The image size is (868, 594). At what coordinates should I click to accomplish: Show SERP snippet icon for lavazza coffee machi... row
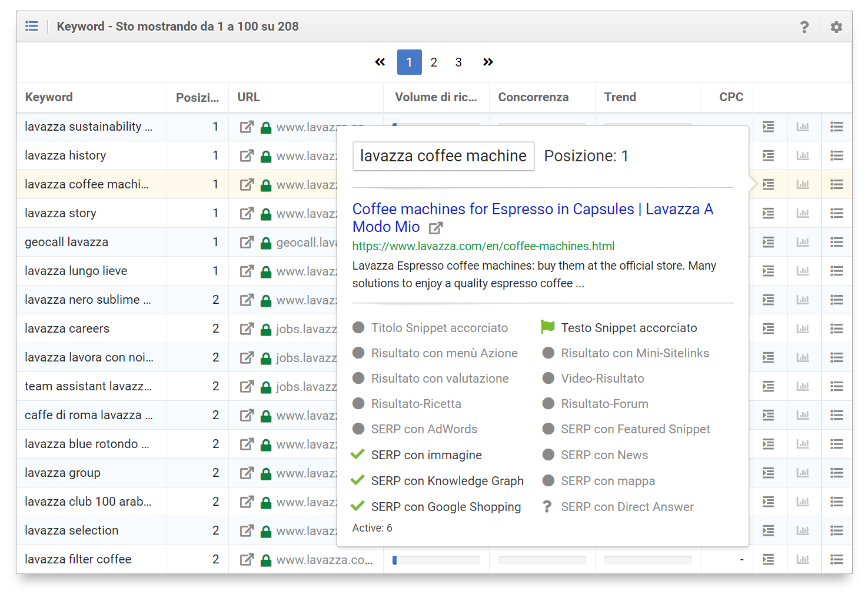[769, 184]
